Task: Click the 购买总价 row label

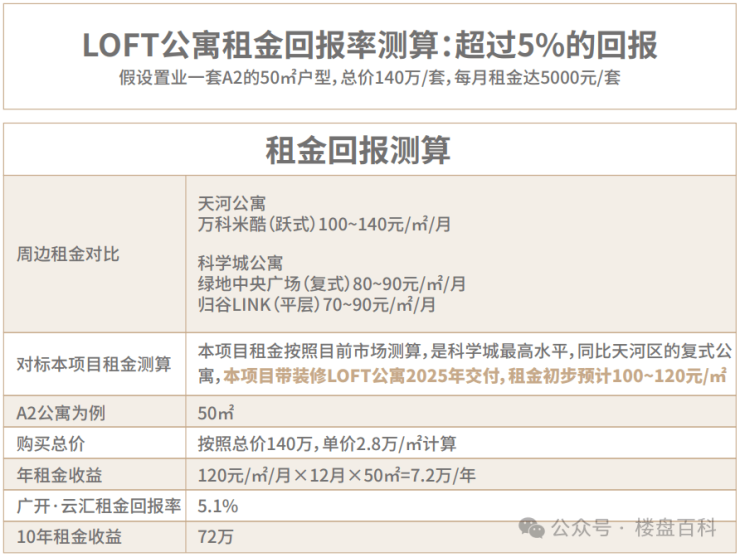Action: 51,443
